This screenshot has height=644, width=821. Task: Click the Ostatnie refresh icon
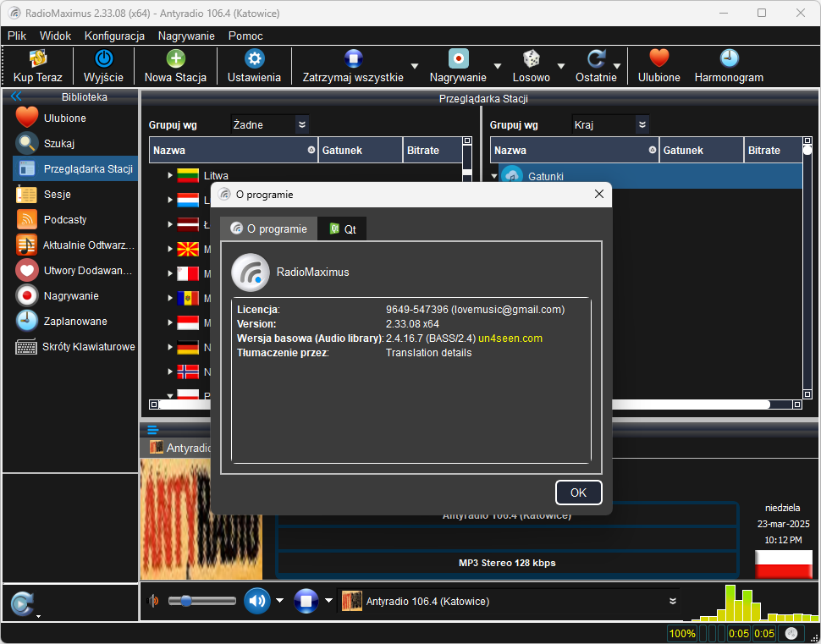coord(596,58)
